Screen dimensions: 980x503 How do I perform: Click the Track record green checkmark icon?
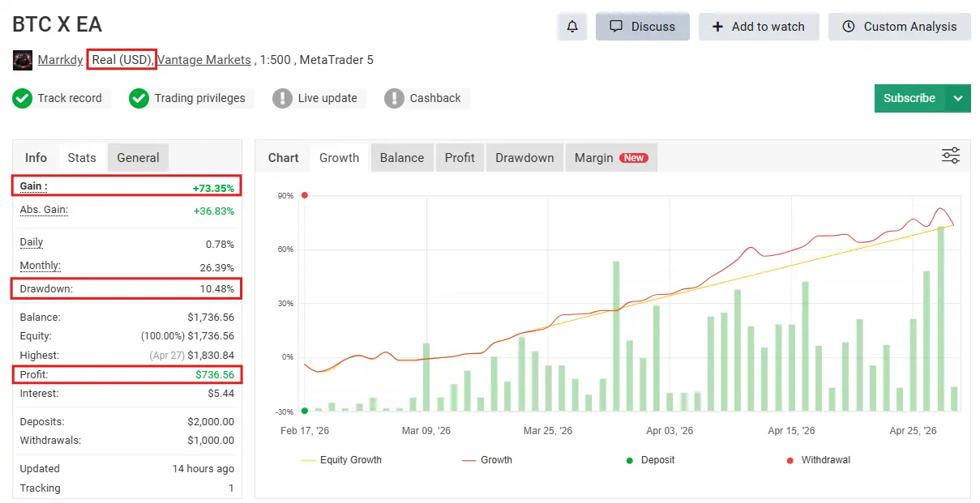click(x=22, y=98)
